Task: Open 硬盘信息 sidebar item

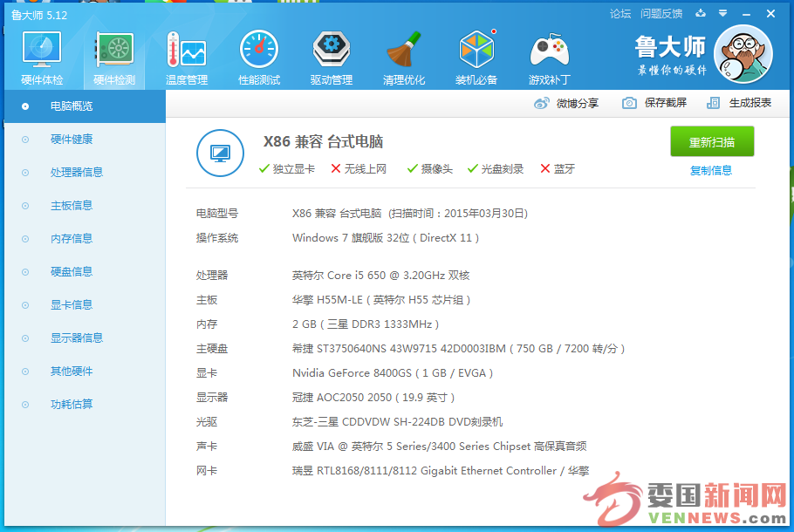Action: (86, 272)
